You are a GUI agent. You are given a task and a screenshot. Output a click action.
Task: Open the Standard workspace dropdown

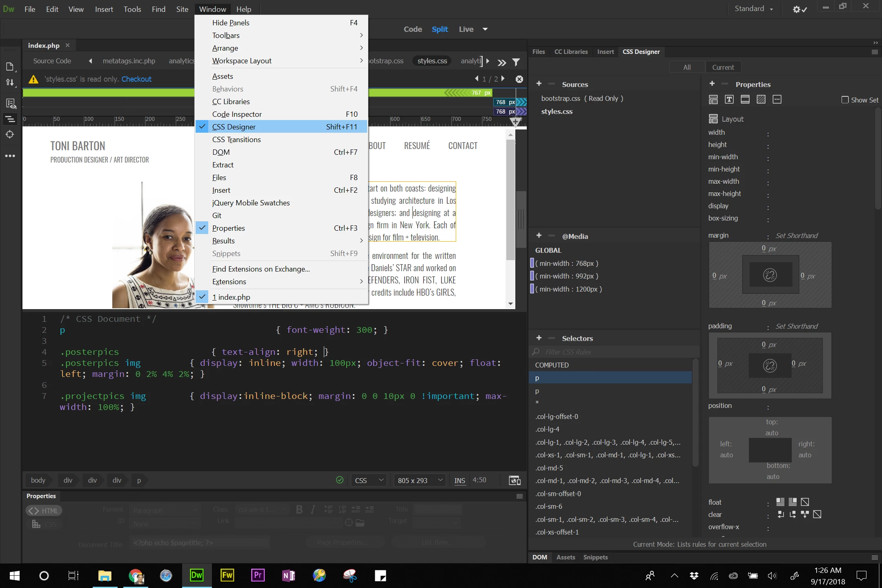(x=754, y=9)
